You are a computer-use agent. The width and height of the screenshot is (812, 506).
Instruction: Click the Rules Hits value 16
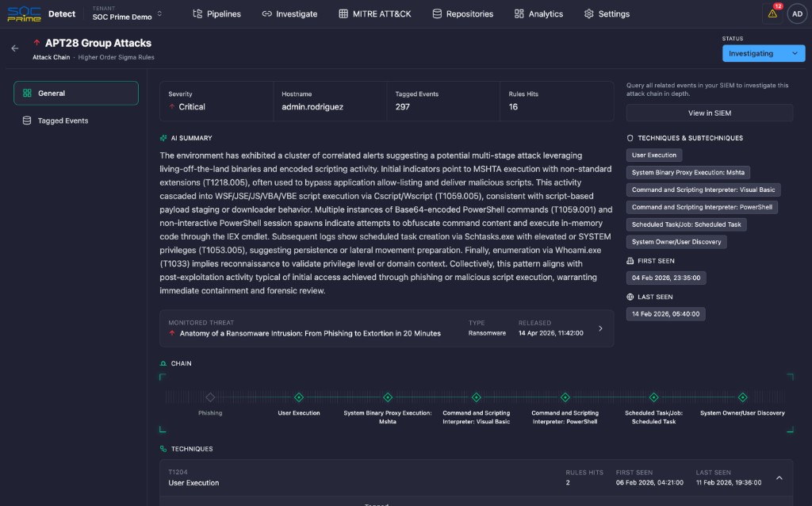pyautogui.click(x=513, y=107)
